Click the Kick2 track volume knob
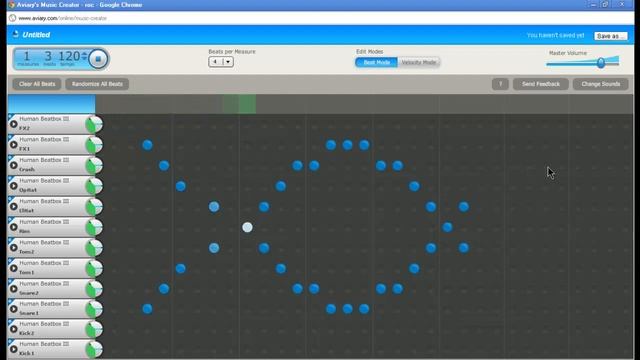This screenshot has height=360, width=640. (94, 329)
